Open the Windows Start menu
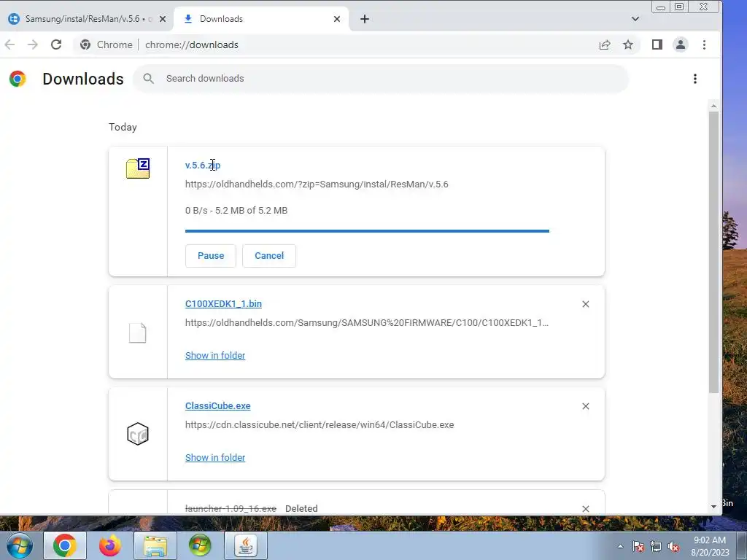Screen dimensions: 747x560 pos(20,545)
